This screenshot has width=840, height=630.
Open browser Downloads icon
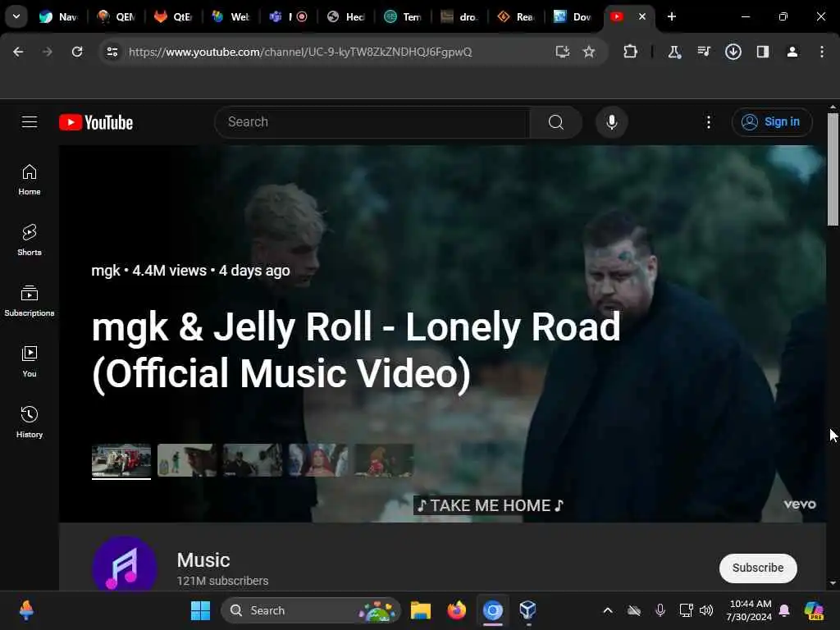733,52
